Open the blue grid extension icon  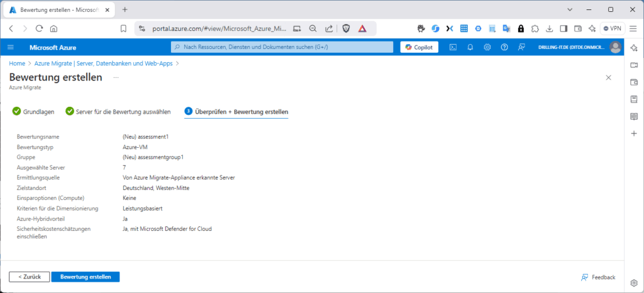coord(464,29)
